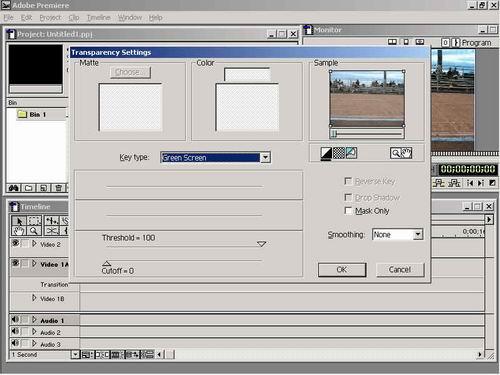Screen dimensions: 500x375
Task: Open the Clip menu
Action: 74,17
